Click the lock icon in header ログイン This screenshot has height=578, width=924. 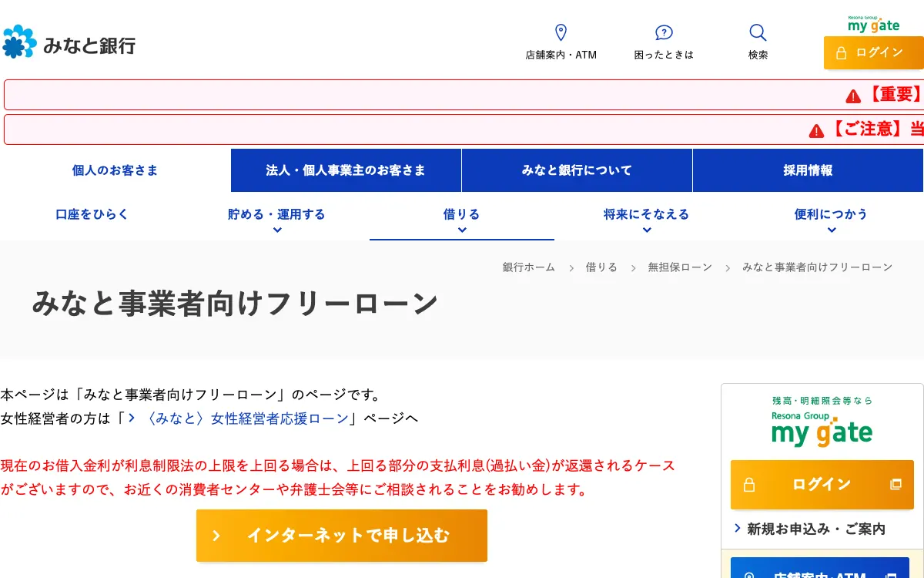click(x=841, y=53)
